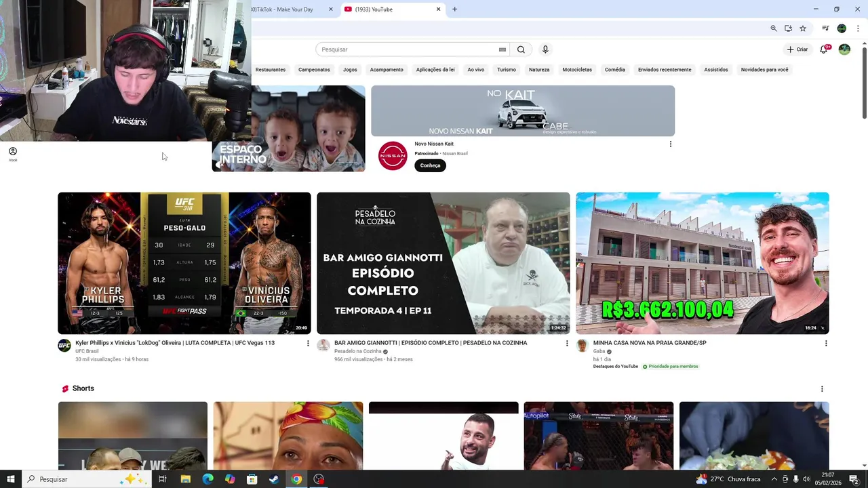Screen dimensions: 868x488
Task: Bookmark this page with star icon
Action: pos(803,28)
